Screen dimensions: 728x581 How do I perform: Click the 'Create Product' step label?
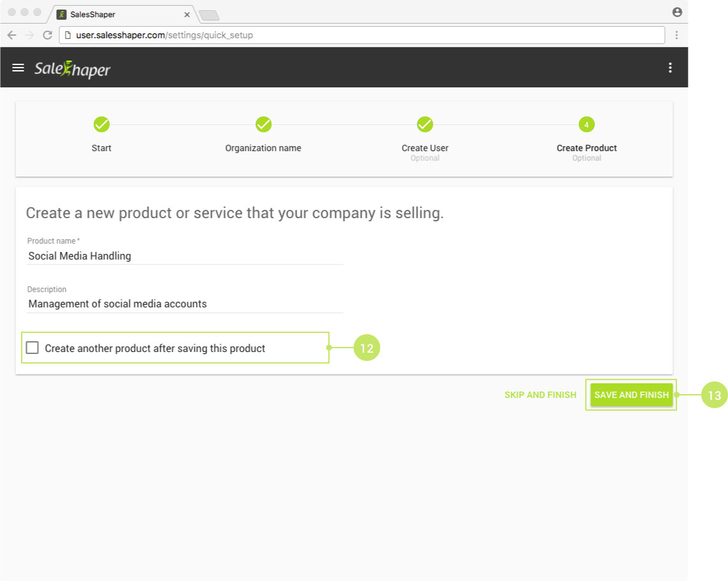[586, 148]
